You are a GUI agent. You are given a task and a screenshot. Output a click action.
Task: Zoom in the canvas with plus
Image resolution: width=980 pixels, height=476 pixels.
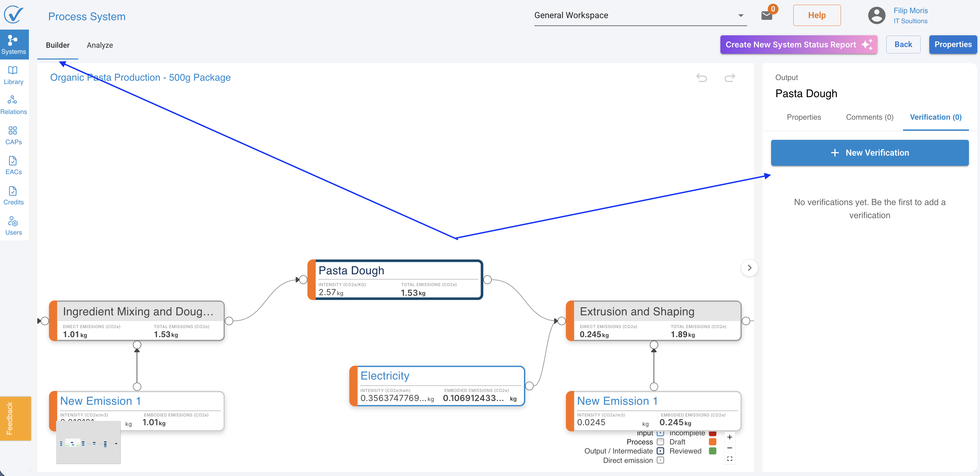point(729,437)
